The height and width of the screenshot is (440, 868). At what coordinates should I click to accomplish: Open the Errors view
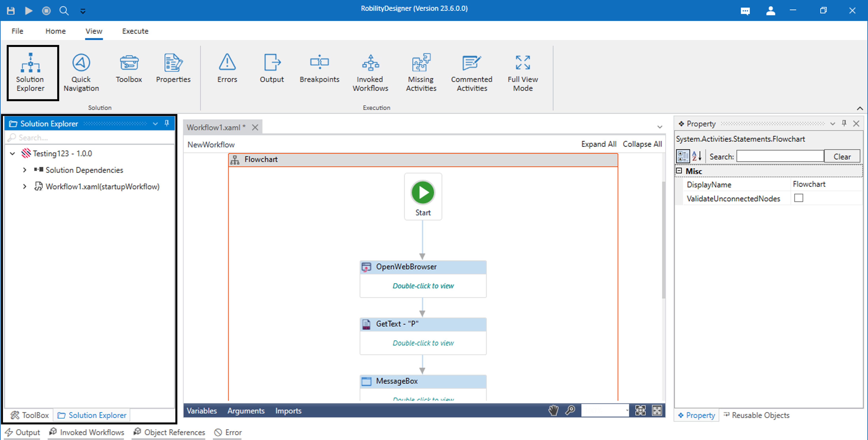[227, 68]
